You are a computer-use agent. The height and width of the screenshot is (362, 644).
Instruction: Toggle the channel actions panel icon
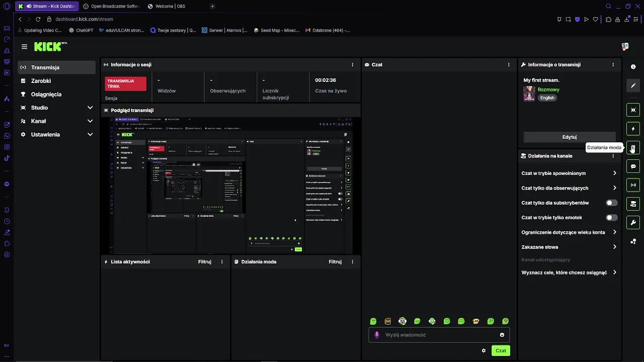[x=633, y=204]
